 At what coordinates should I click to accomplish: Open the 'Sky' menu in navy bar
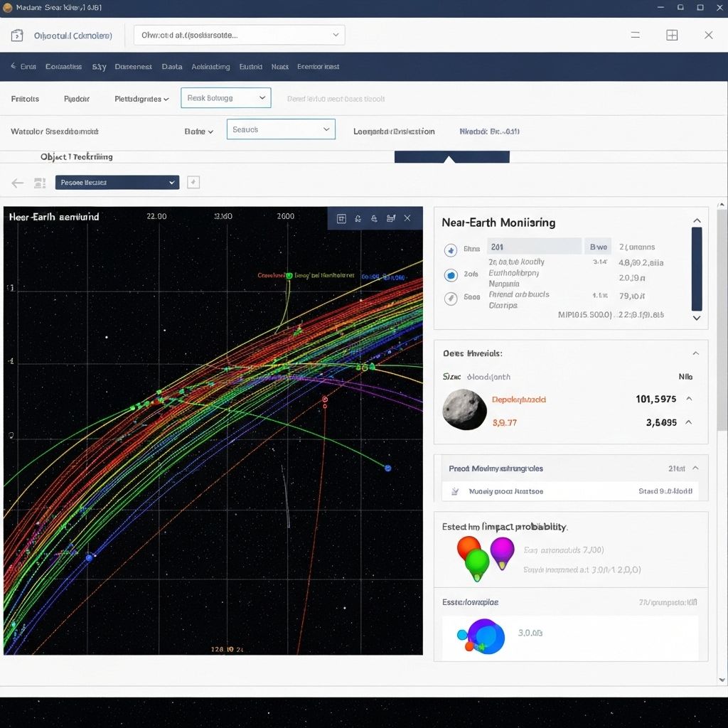99,67
